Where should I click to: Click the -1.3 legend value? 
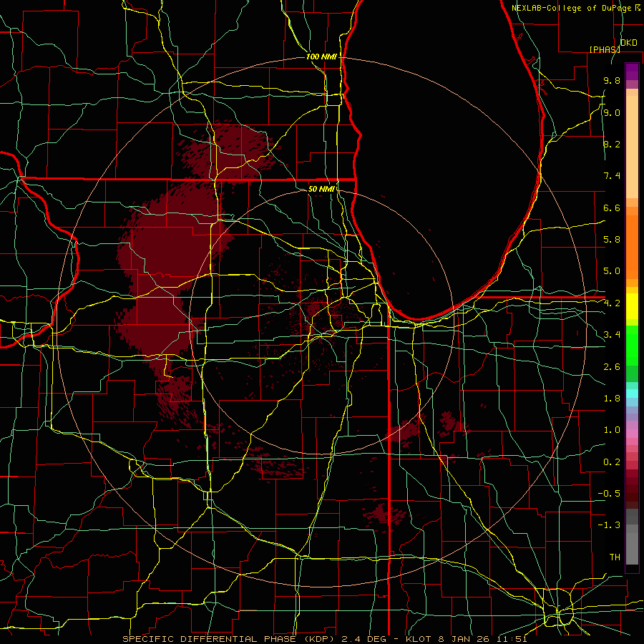tap(609, 525)
